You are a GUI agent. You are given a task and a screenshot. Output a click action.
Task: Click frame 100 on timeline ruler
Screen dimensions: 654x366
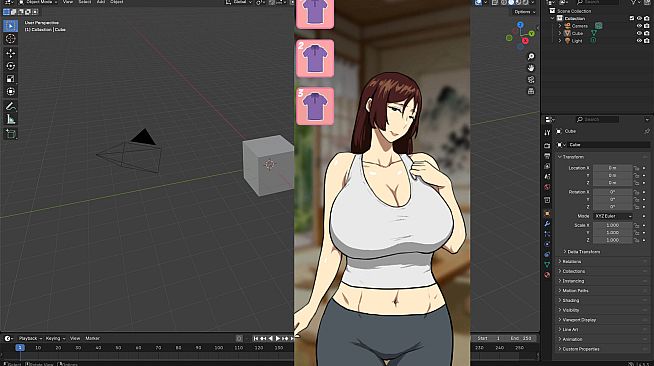pos(219,348)
